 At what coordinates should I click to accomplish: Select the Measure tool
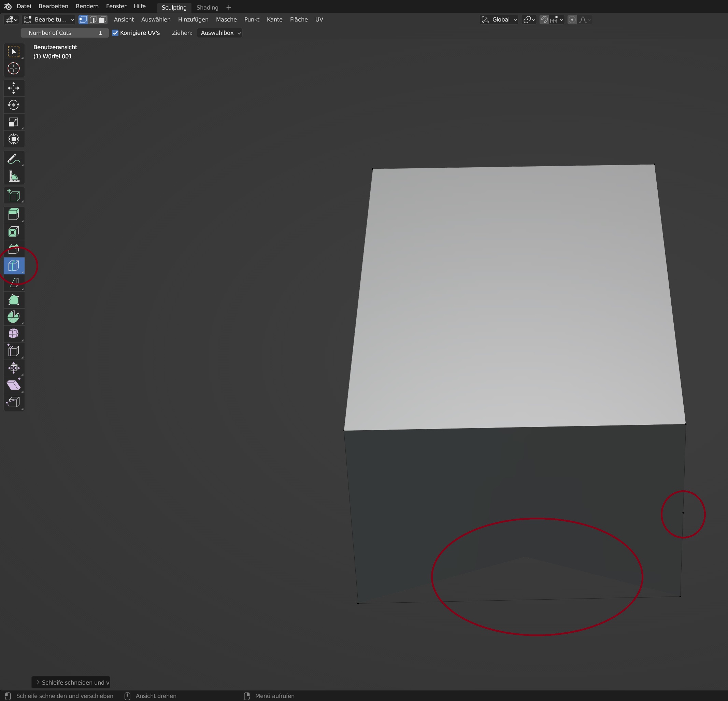14,176
